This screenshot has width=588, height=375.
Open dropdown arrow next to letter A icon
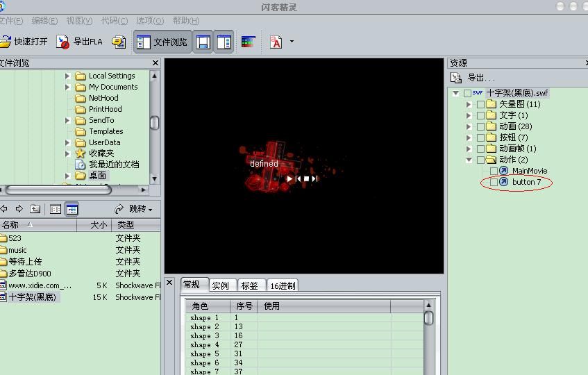(x=292, y=41)
